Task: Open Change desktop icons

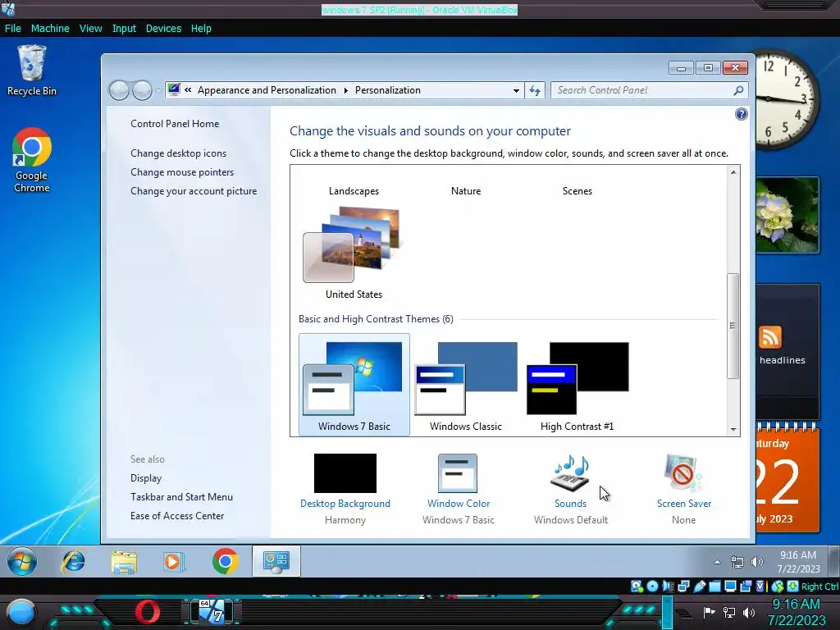Action: point(178,153)
